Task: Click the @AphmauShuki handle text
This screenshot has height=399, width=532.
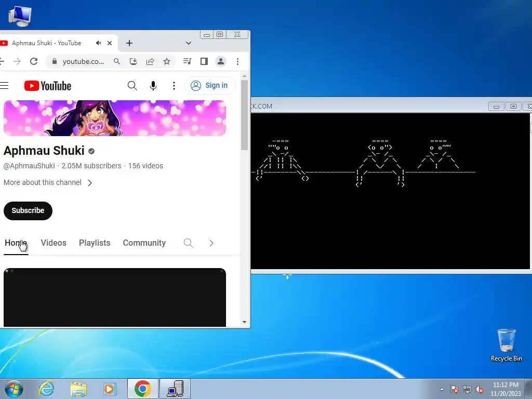Action: click(x=29, y=166)
